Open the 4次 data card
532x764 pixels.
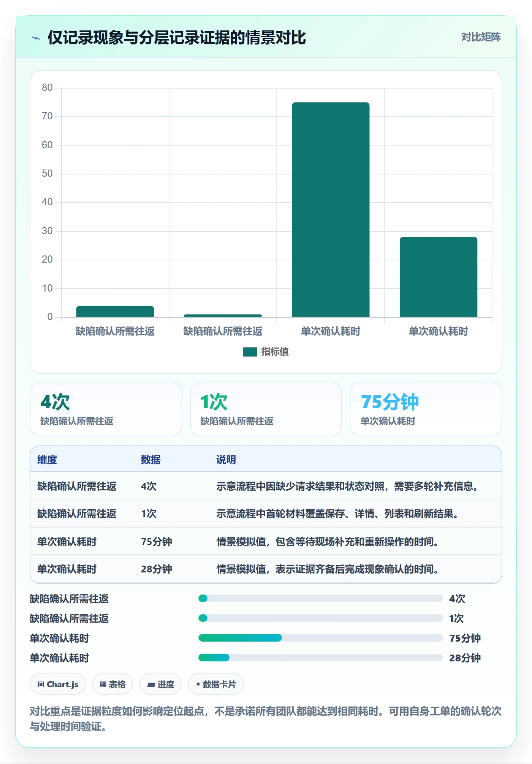(106, 409)
